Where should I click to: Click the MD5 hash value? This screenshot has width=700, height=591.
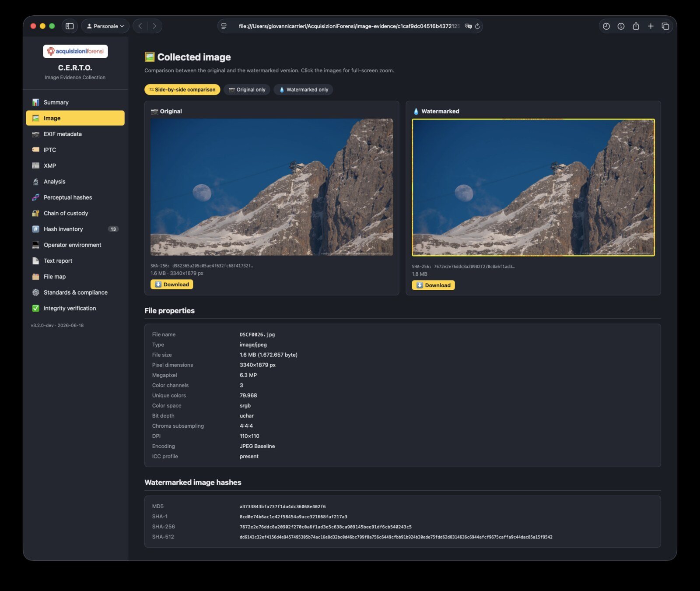(283, 507)
